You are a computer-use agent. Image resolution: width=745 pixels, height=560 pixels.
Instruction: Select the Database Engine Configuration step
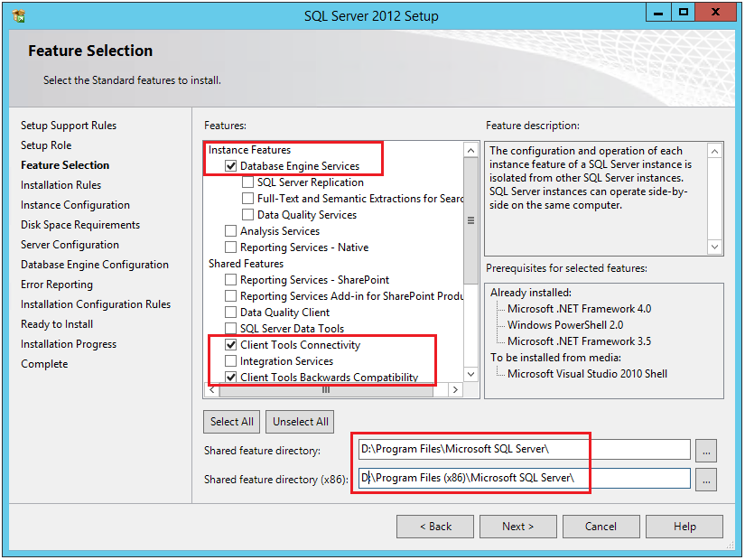point(95,265)
